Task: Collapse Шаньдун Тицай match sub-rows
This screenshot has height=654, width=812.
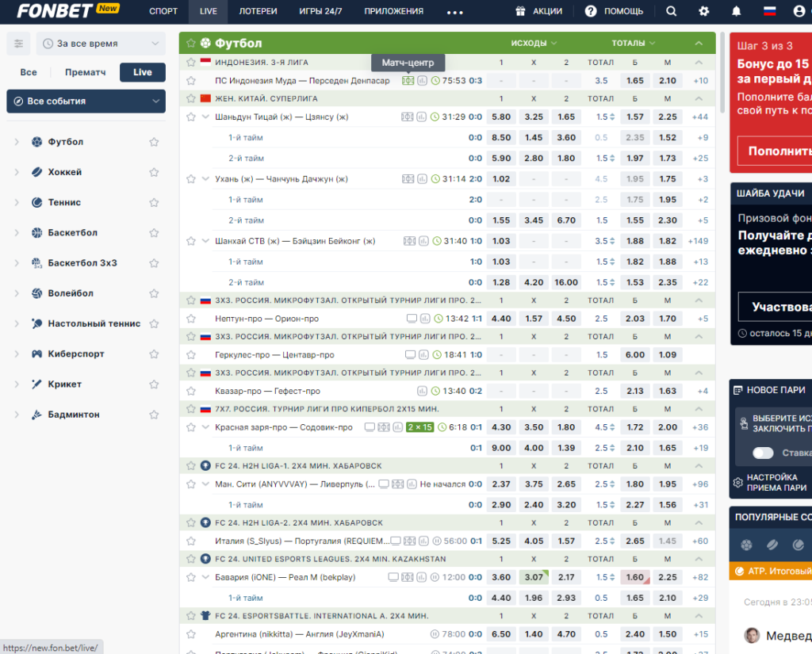Action: tap(205, 117)
